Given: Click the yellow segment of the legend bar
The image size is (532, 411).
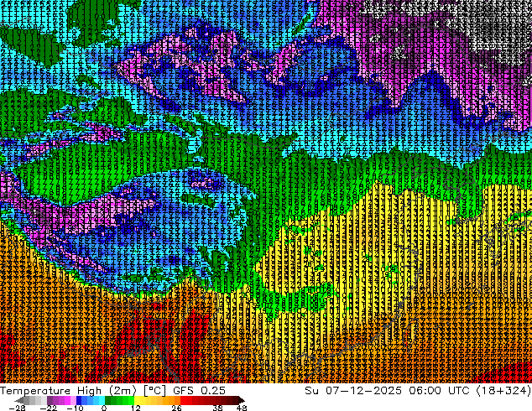Looking at the screenshot, I should point(137,400).
